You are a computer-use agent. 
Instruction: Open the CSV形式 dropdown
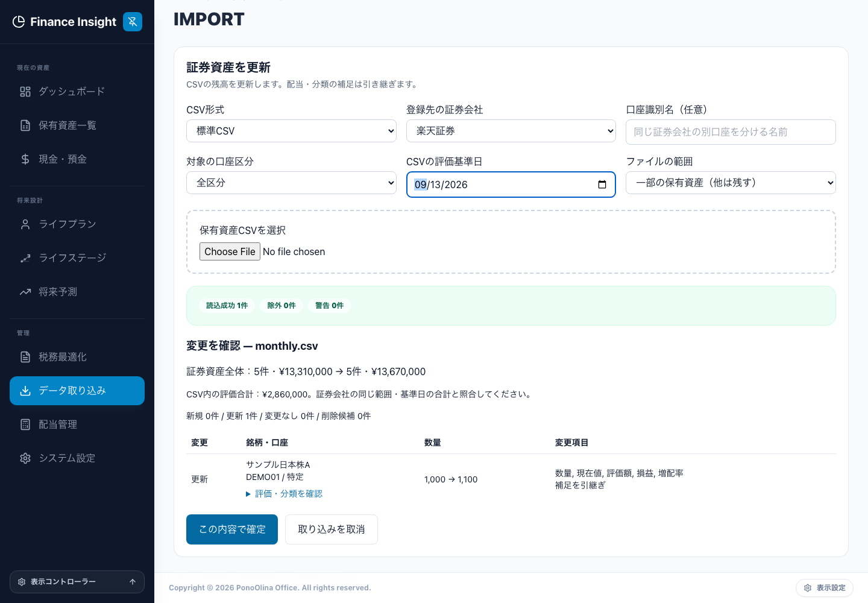pyautogui.click(x=291, y=131)
